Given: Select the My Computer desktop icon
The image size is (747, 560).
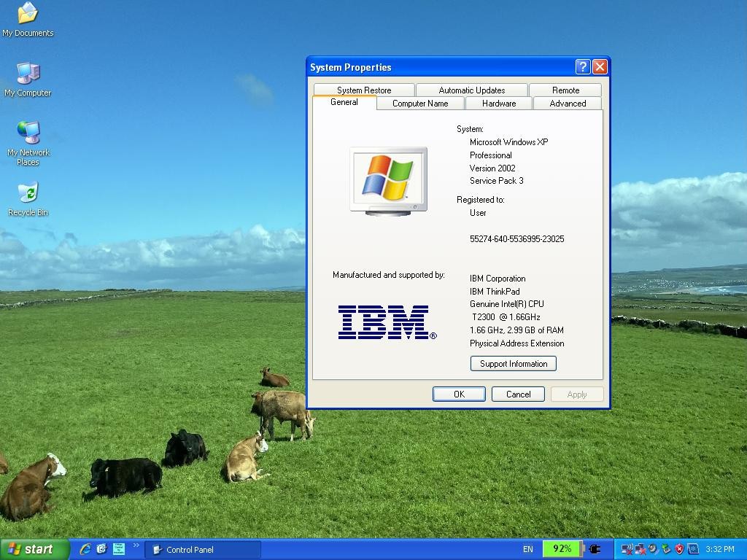Looking at the screenshot, I should tap(28, 79).
